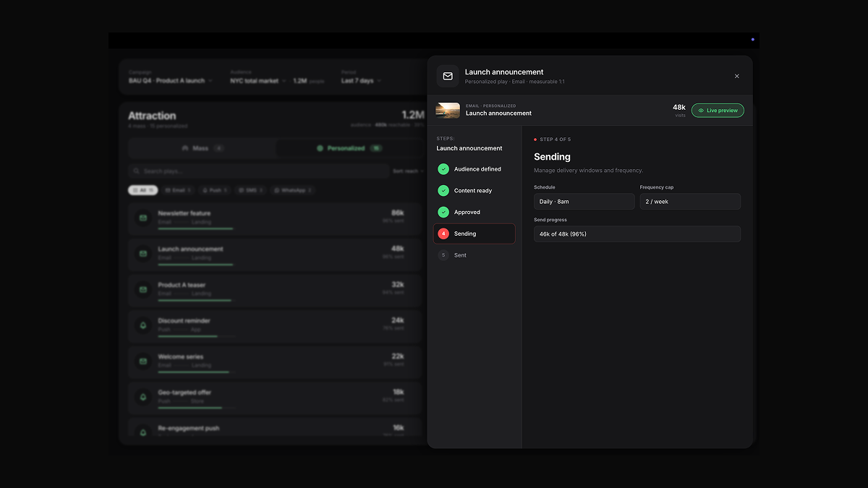Select the Sending step in the steps list

(474, 234)
